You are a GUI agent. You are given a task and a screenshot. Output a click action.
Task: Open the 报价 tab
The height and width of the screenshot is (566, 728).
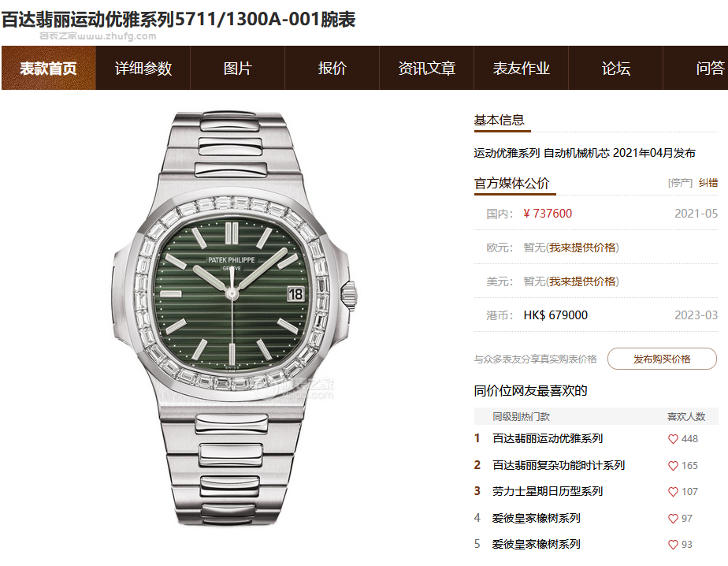click(x=332, y=68)
